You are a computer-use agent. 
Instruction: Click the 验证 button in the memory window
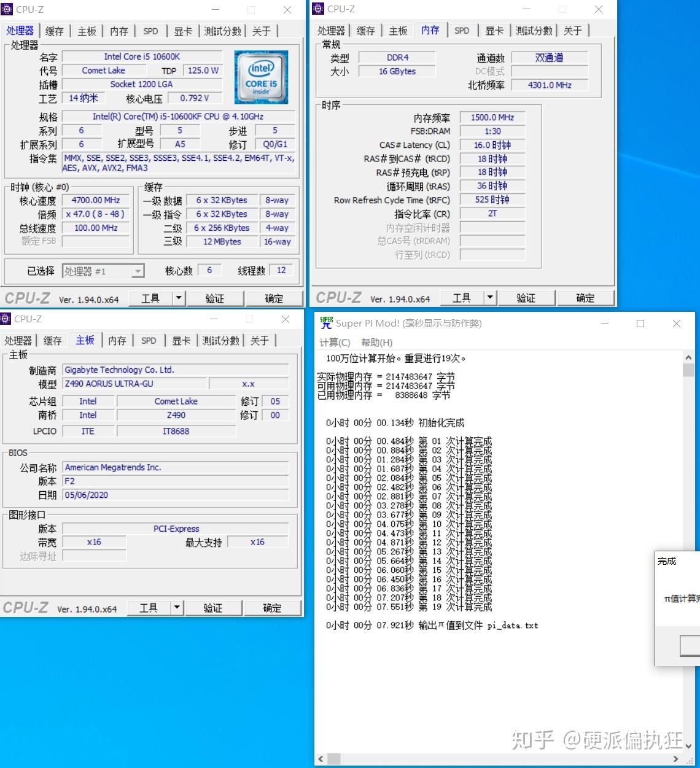(x=526, y=298)
